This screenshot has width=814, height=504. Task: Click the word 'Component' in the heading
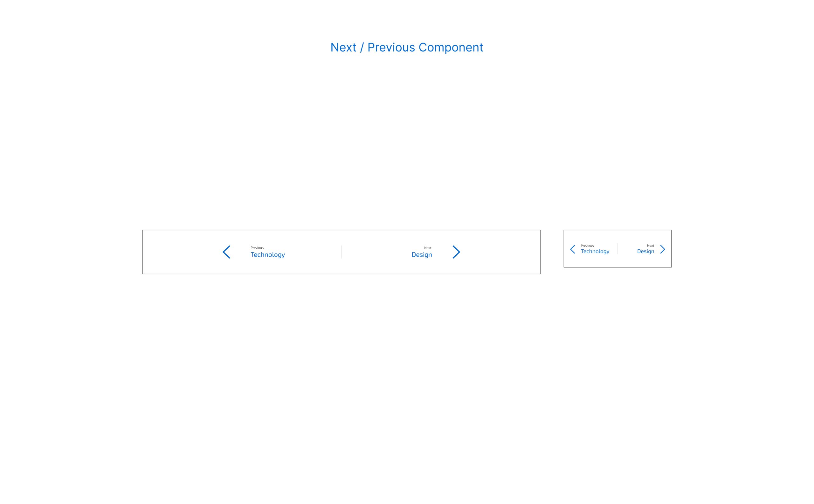(451, 47)
